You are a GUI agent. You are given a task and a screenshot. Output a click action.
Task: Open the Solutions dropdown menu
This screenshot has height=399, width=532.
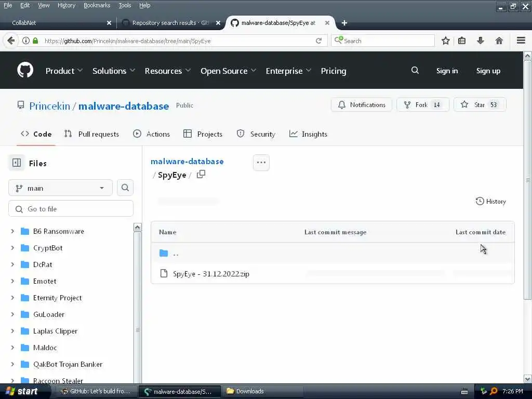(x=114, y=71)
